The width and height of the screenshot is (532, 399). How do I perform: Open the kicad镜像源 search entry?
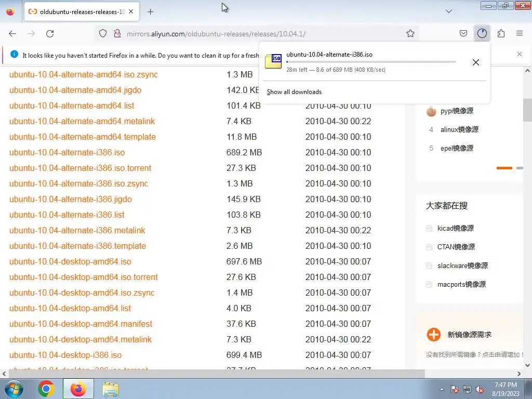coord(455,229)
